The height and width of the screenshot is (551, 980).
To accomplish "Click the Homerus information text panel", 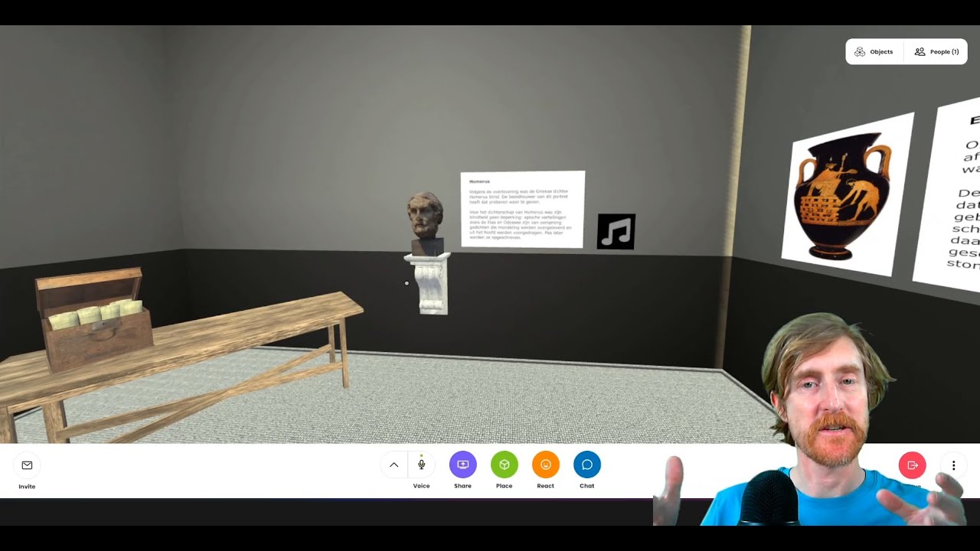I will tap(523, 210).
